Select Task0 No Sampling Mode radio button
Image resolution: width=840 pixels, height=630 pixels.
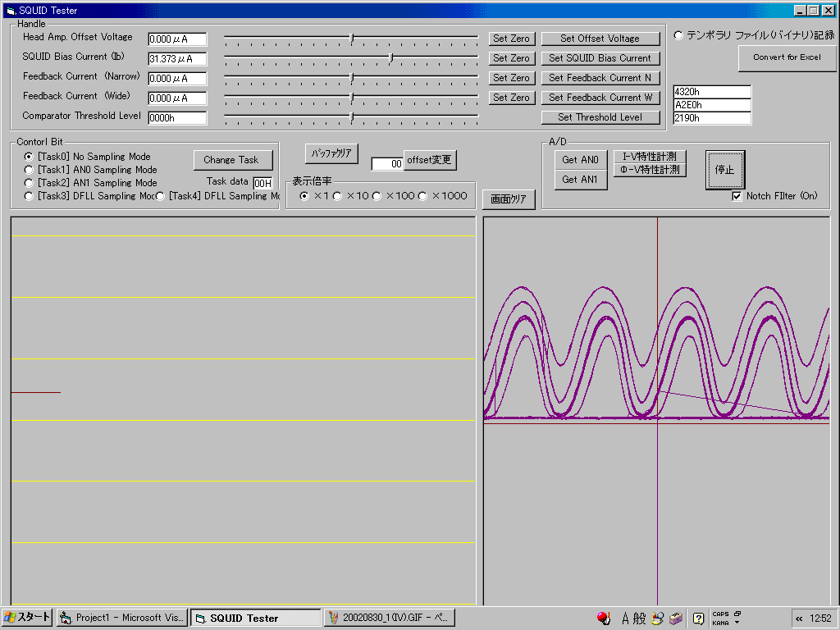(x=29, y=157)
